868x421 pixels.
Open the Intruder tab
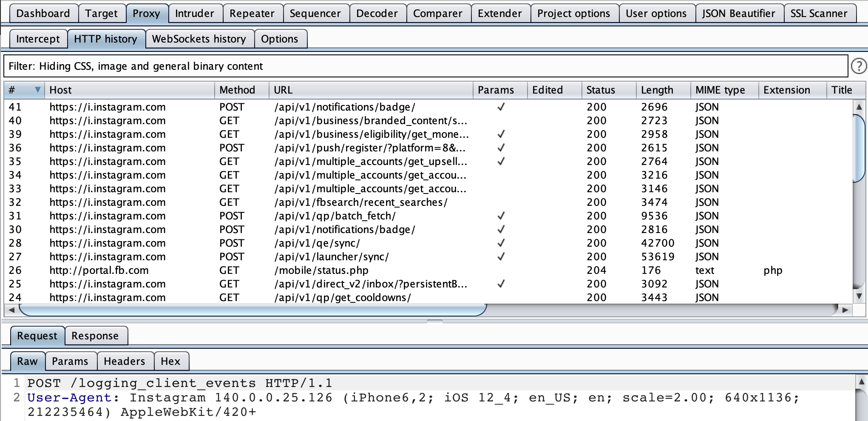[195, 13]
